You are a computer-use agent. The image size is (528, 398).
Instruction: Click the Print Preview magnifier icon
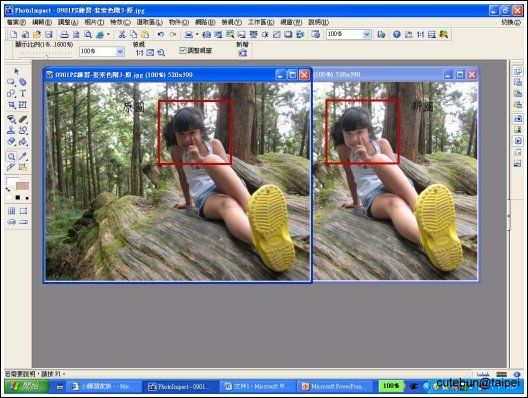[88, 34]
